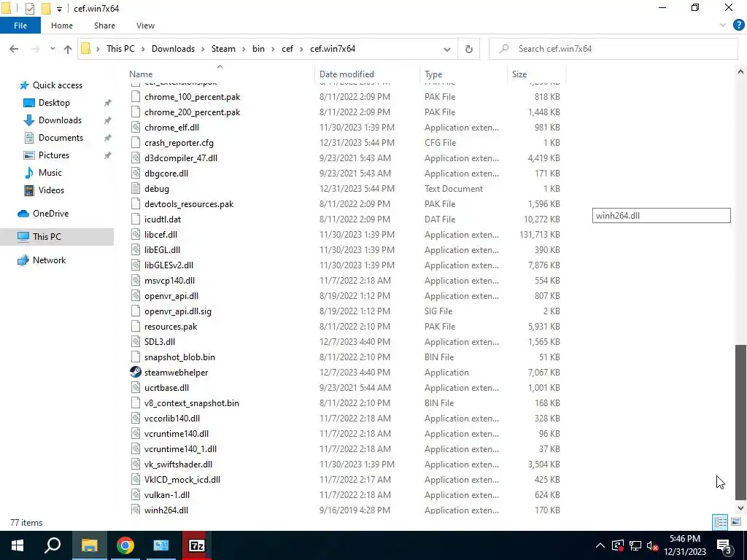
Task: Click Downloads in the address breadcrumb
Action: tap(173, 49)
